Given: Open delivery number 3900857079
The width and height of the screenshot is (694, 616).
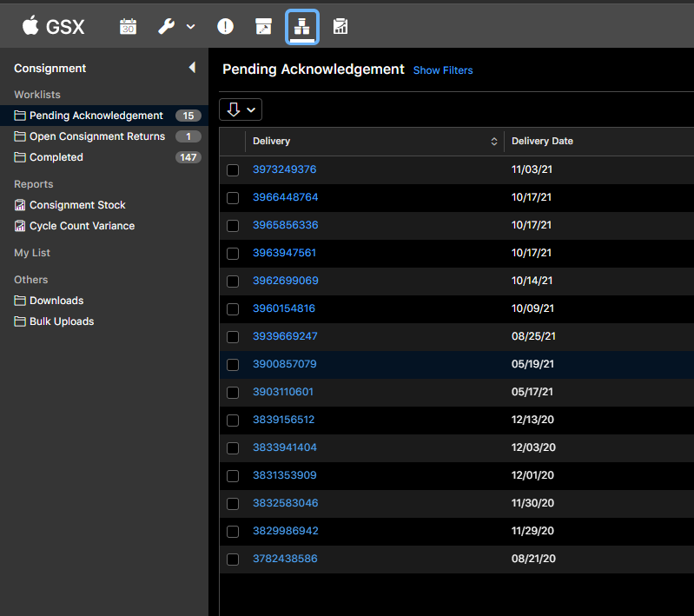Looking at the screenshot, I should click(284, 364).
